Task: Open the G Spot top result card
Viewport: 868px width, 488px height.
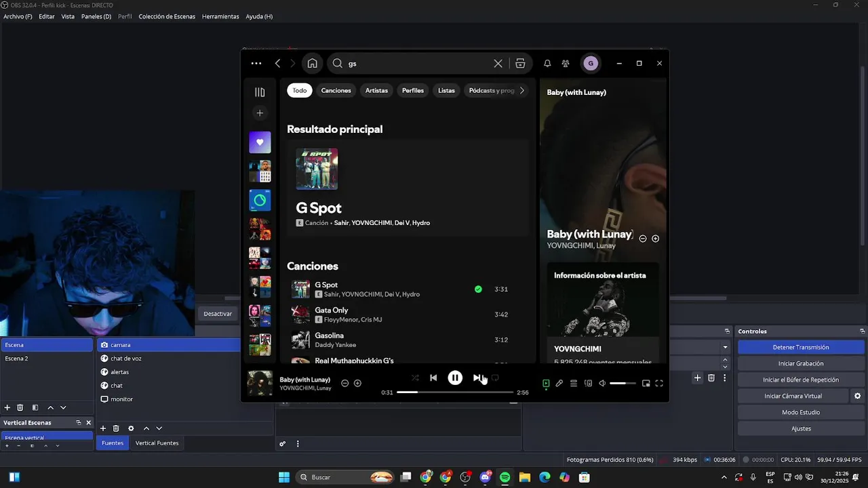Action: pyautogui.click(x=408, y=188)
